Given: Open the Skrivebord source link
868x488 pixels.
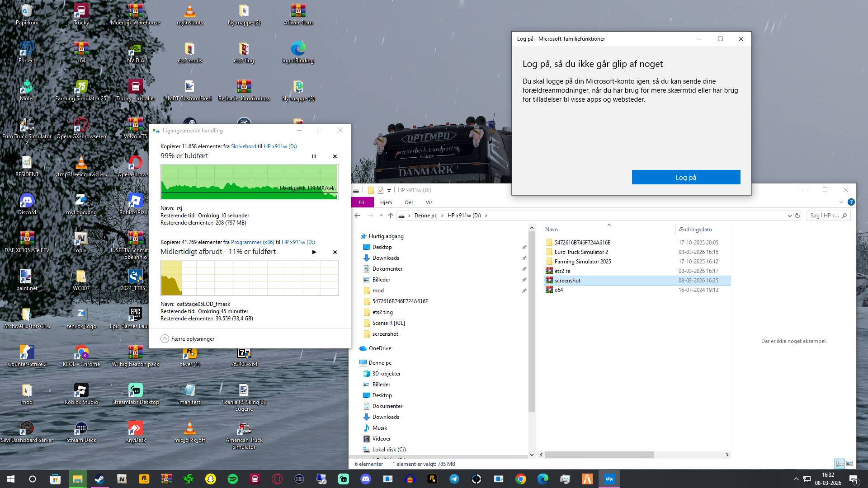Looking at the screenshot, I should pos(243,146).
